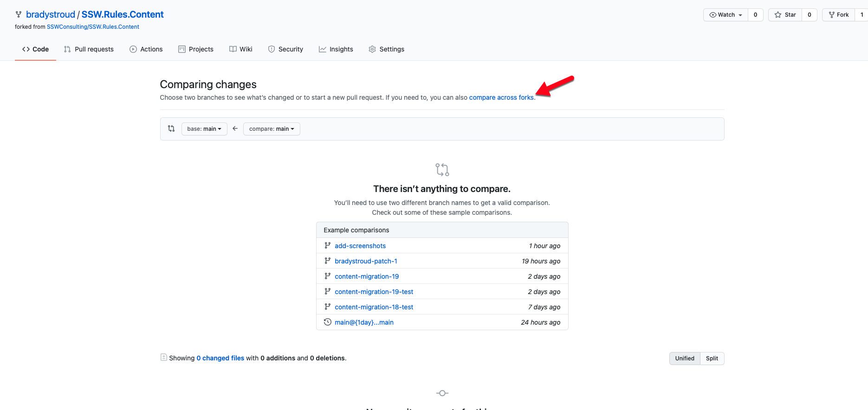This screenshot has width=868, height=410.
Task: Select the Code tab
Action: pyautogui.click(x=35, y=49)
